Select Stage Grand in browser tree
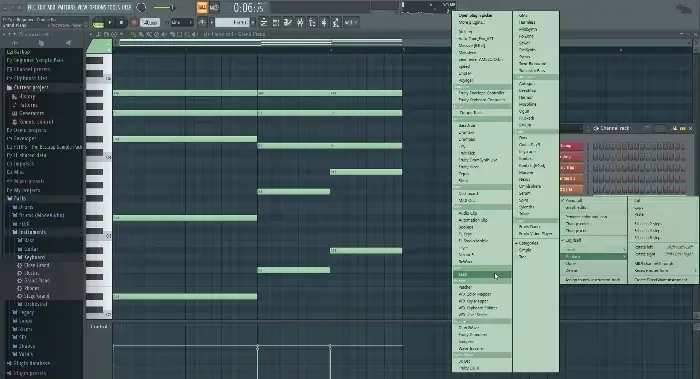 [x=37, y=296]
